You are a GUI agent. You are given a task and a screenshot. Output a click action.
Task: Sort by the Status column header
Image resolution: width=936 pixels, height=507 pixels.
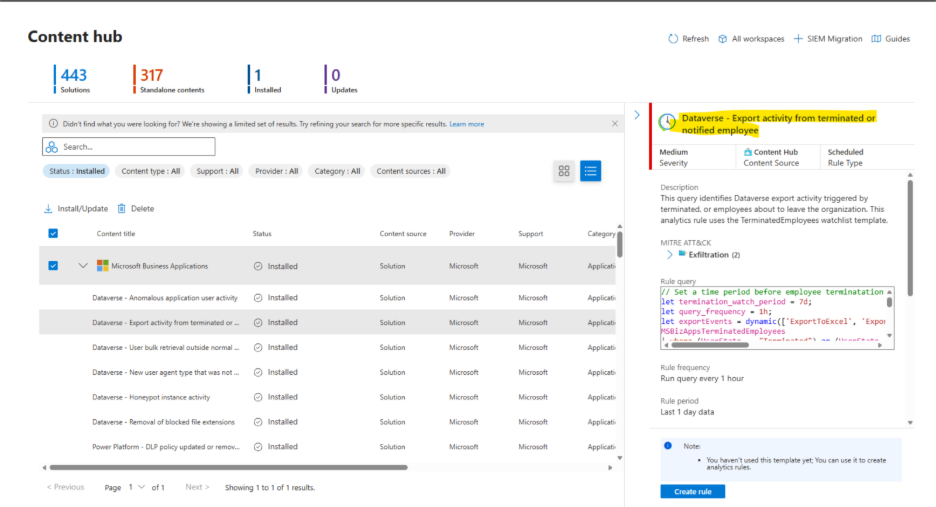pos(262,234)
